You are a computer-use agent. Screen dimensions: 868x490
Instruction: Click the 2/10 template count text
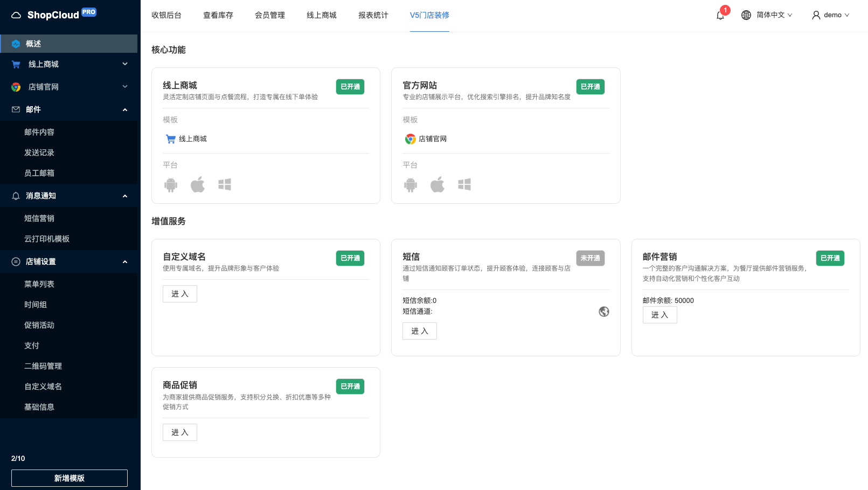coord(18,458)
